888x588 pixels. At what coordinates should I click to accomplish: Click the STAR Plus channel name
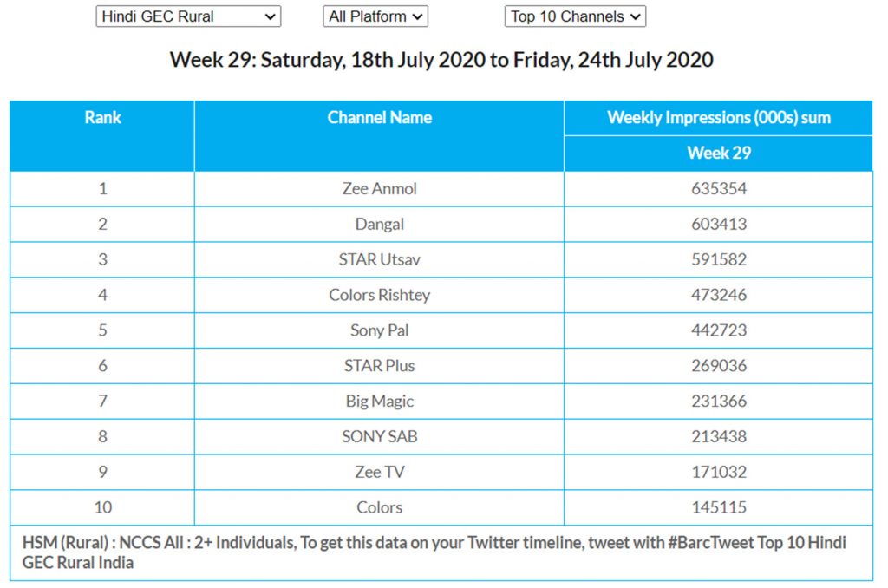coord(379,366)
